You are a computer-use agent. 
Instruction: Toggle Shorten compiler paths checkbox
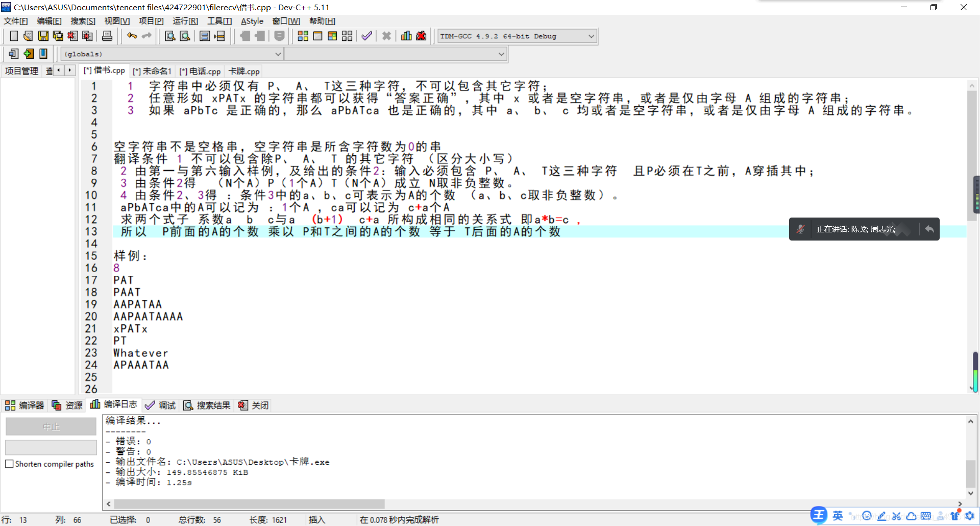[x=9, y=464]
